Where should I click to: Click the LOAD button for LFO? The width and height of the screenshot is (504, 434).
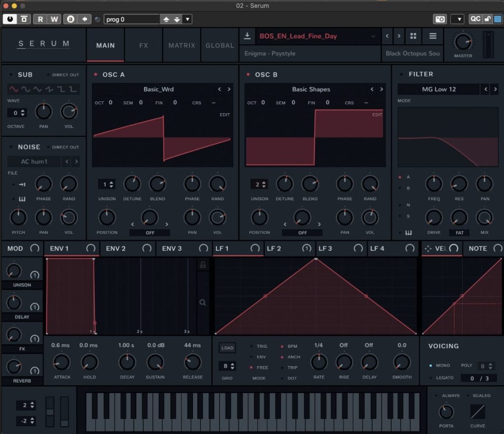pos(227,348)
